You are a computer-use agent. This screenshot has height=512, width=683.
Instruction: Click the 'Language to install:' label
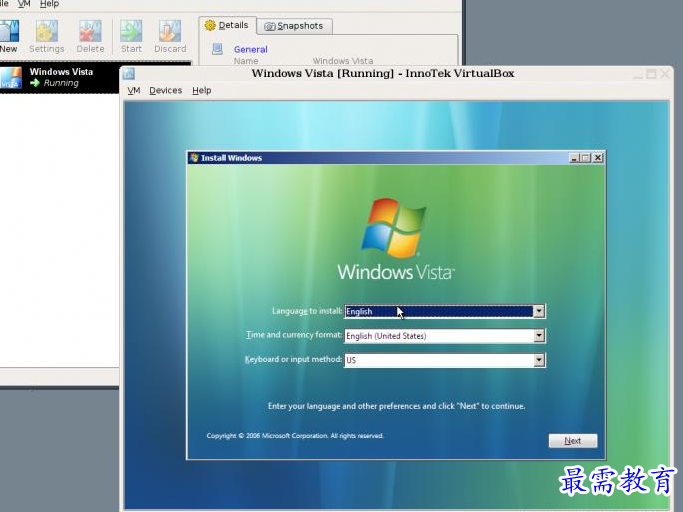[x=307, y=311]
